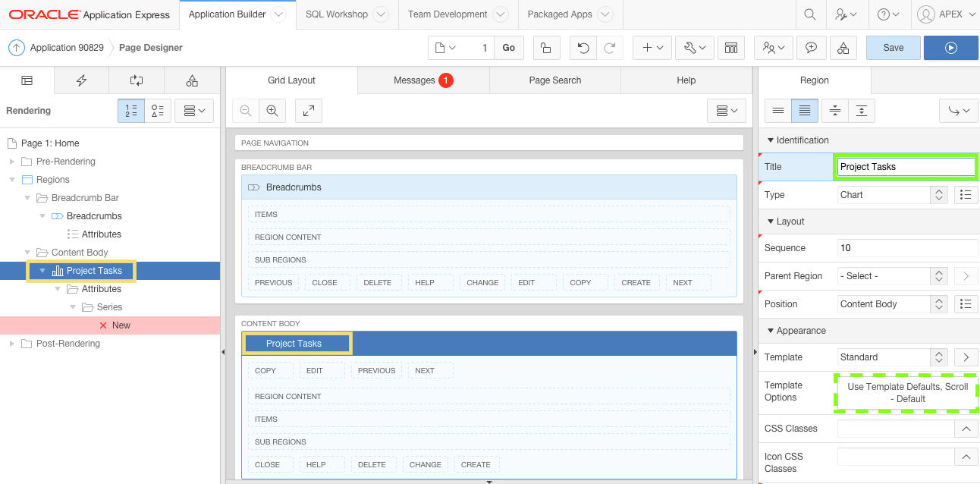
Task: Click the expand Grid Layout arrows icon
Action: click(x=309, y=111)
